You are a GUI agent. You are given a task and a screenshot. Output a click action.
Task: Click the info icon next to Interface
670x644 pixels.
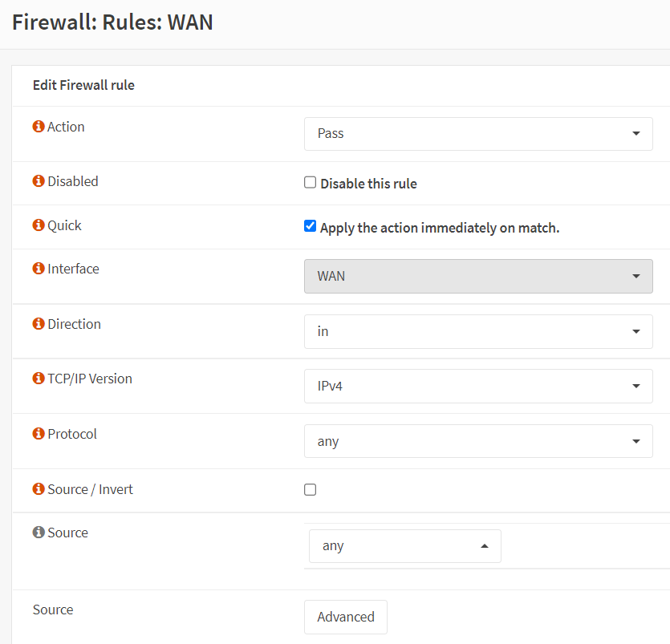(x=39, y=269)
